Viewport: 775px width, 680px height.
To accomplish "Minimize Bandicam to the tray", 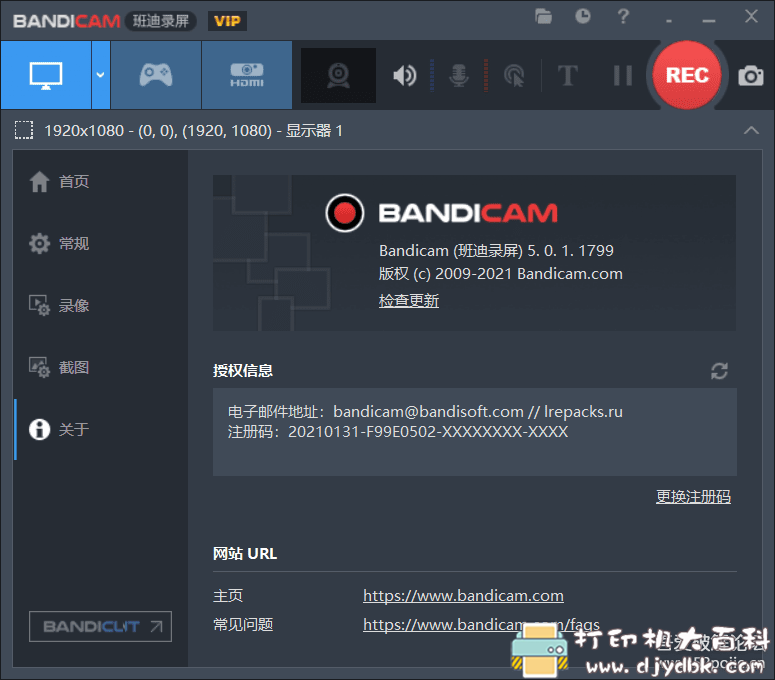I will (x=669, y=21).
